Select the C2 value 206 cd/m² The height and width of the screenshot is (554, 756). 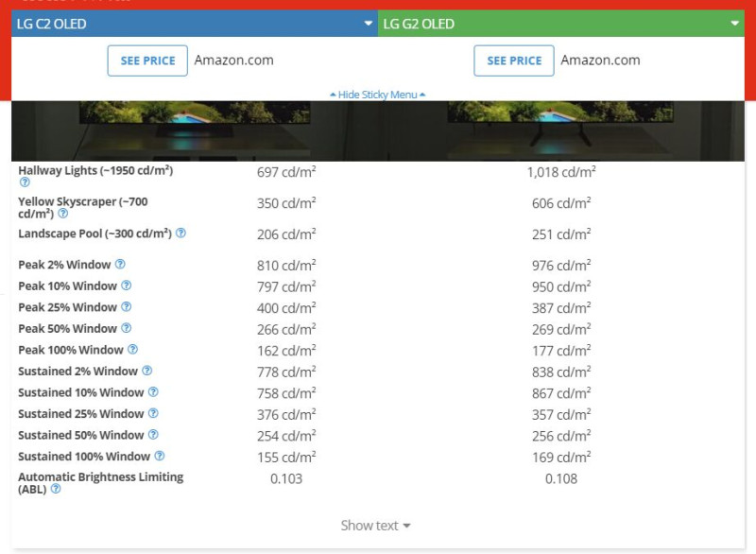pyautogui.click(x=286, y=234)
